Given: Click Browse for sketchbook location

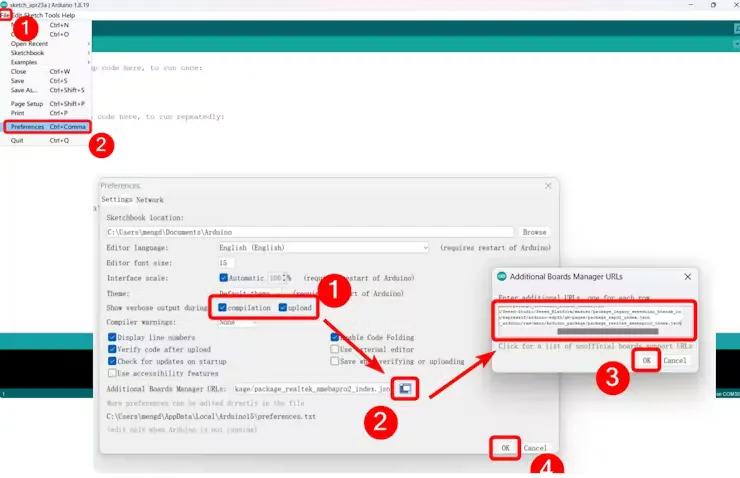Looking at the screenshot, I should click(x=534, y=232).
